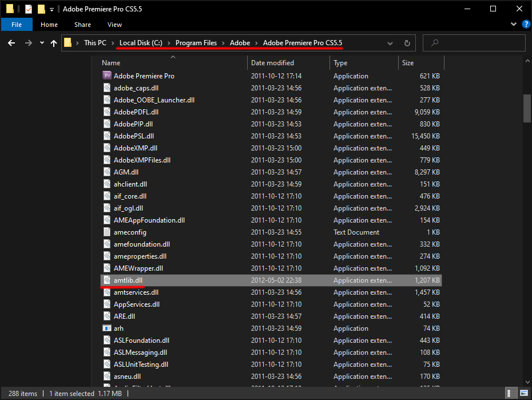This screenshot has height=400, width=532.
Task: Sort by Date modified column header
Action: coord(272,63)
